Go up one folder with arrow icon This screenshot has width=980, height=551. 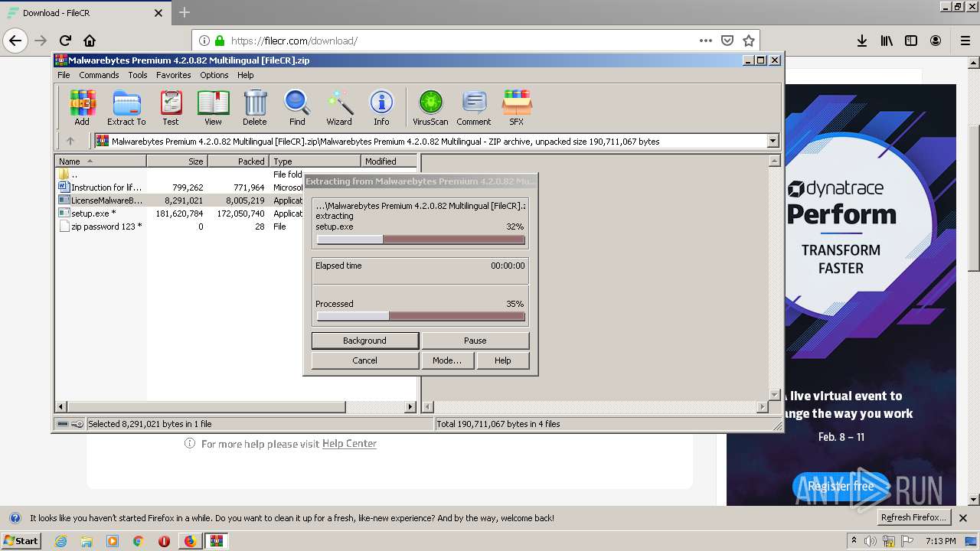click(x=70, y=141)
